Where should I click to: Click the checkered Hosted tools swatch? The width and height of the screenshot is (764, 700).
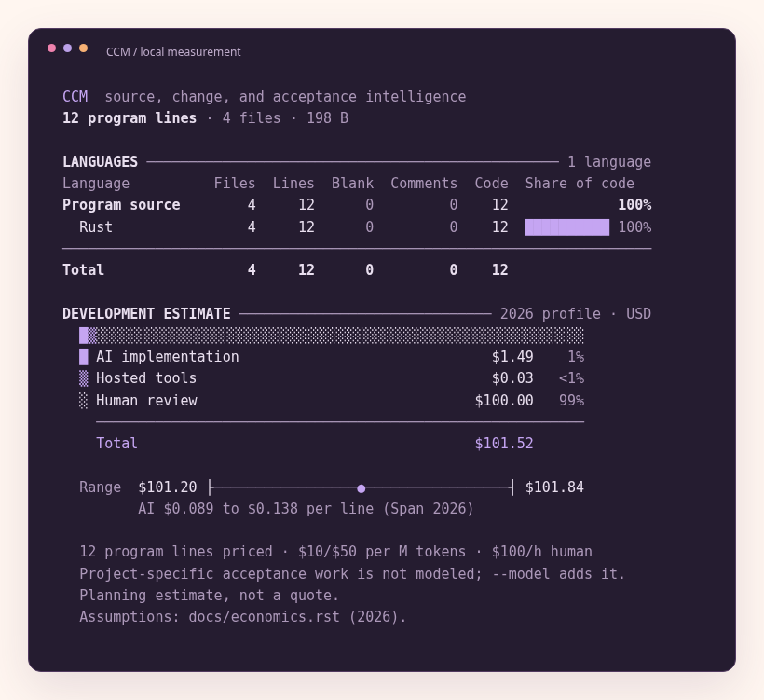[83, 378]
